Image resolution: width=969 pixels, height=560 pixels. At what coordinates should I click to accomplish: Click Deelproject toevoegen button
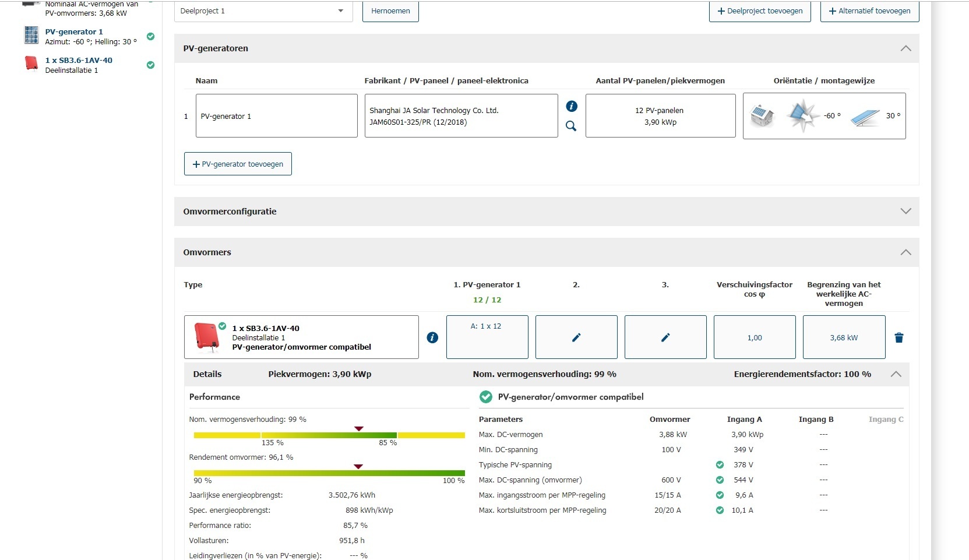click(x=760, y=11)
